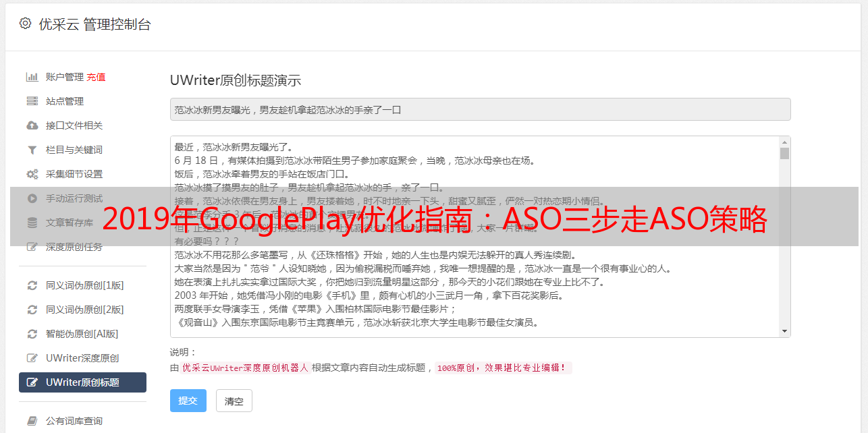Click the 说明： label
Viewport: 868px width, 433px height.
coord(183,352)
